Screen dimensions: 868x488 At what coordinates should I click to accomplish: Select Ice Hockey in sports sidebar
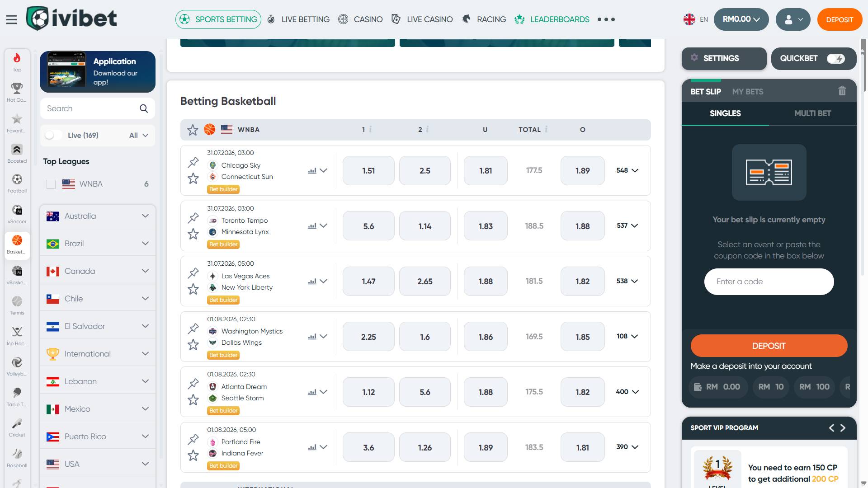pos(17,336)
